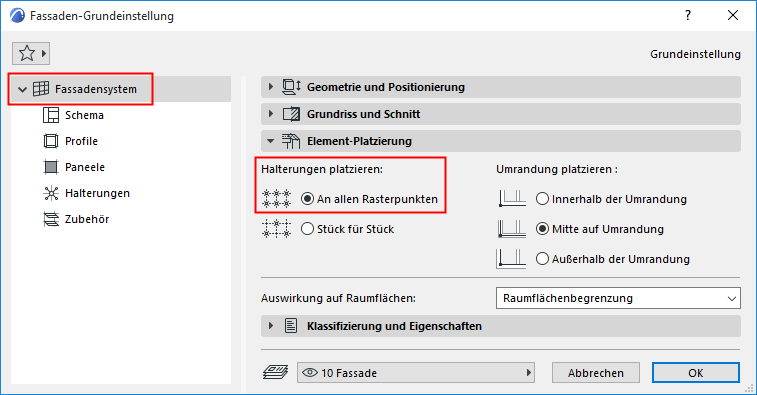The image size is (757, 395).
Task: Select the Paneele panel icon
Action: [51, 167]
